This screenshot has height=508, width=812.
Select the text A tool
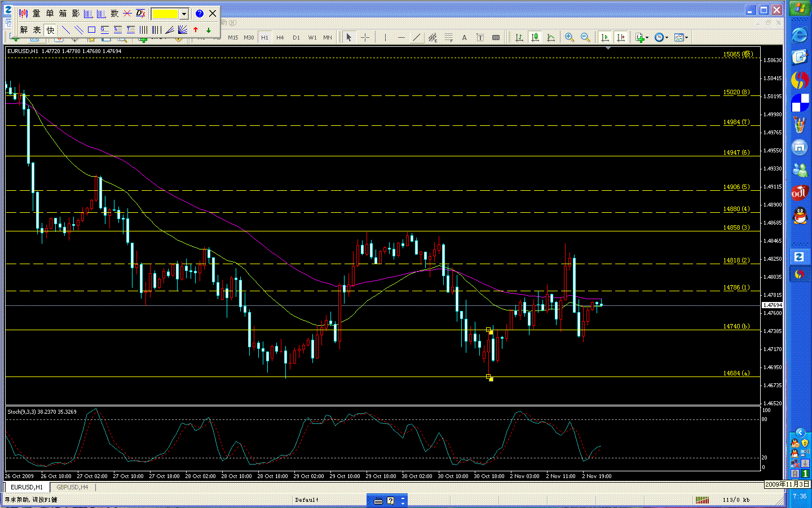(464, 37)
